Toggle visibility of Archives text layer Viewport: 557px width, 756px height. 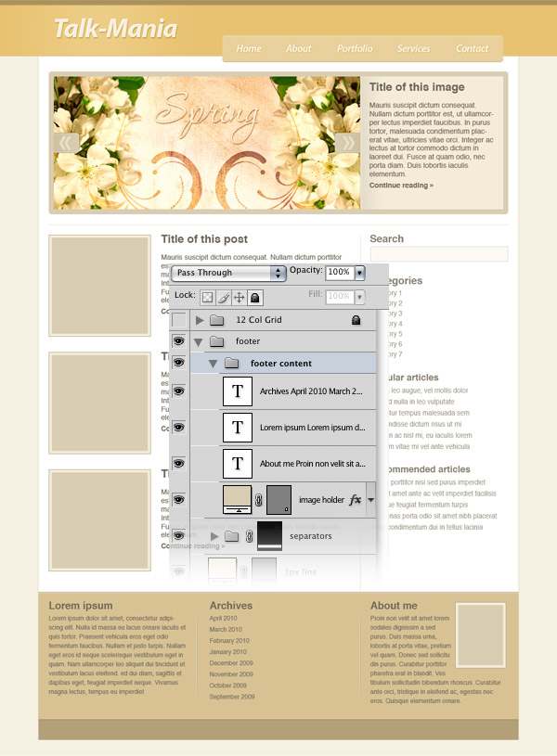[179, 391]
